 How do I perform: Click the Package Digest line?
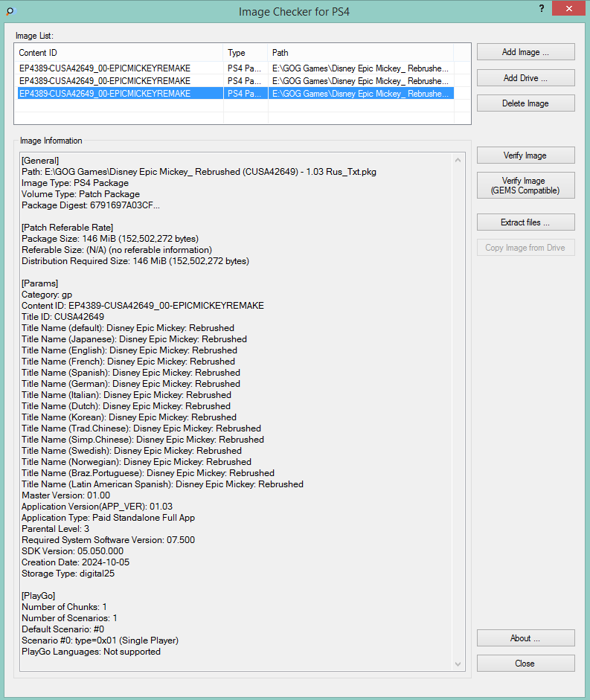pyautogui.click(x=91, y=205)
